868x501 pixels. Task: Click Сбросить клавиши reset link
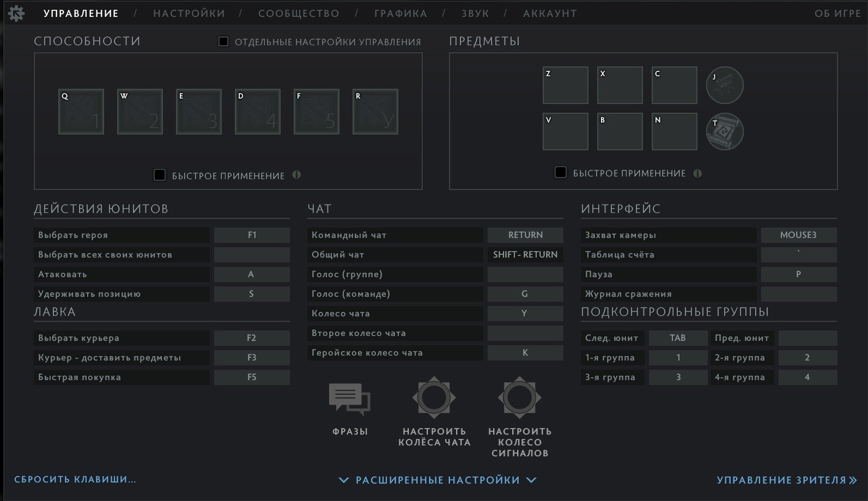(x=75, y=479)
